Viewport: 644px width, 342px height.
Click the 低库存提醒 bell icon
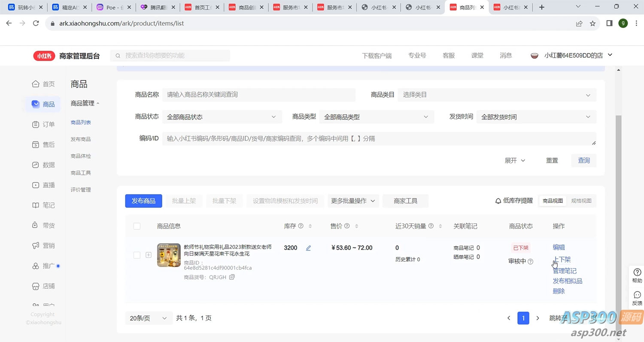498,201
